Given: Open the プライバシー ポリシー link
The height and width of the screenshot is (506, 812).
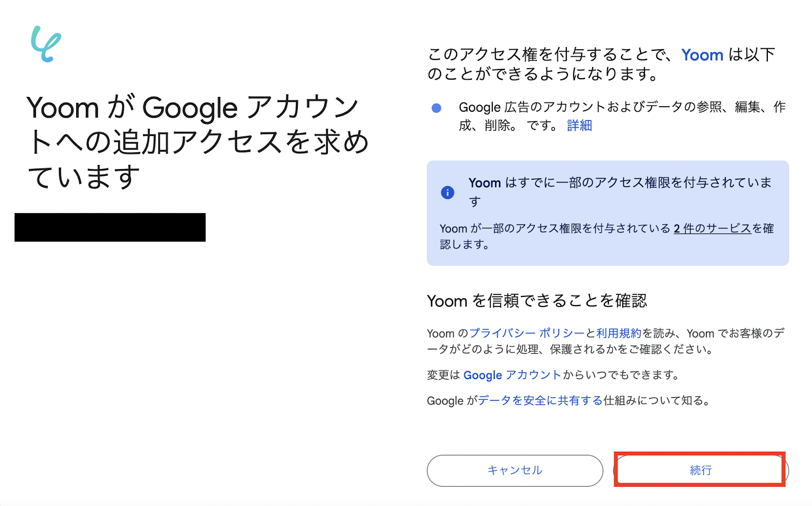Looking at the screenshot, I should coord(526,333).
